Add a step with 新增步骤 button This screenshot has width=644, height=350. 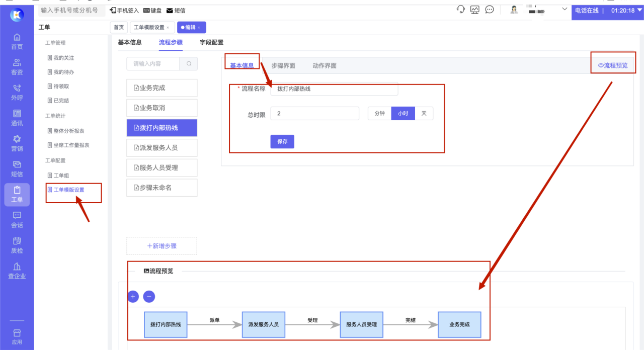click(162, 246)
